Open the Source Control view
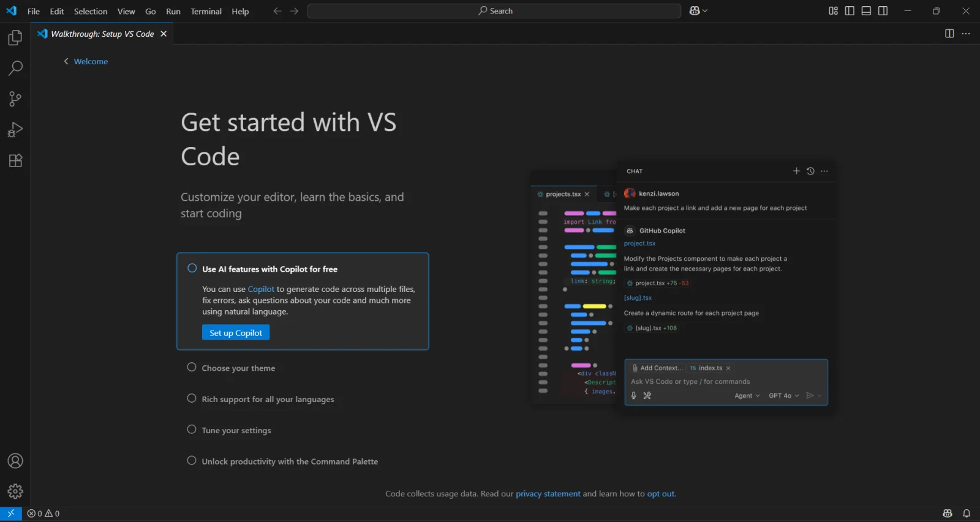The width and height of the screenshot is (980, 522). pos(15,99)
